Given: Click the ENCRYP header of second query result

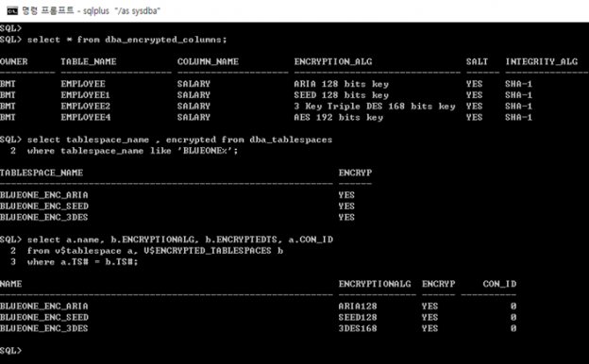Looking at the screenshot, I should 355,173.
